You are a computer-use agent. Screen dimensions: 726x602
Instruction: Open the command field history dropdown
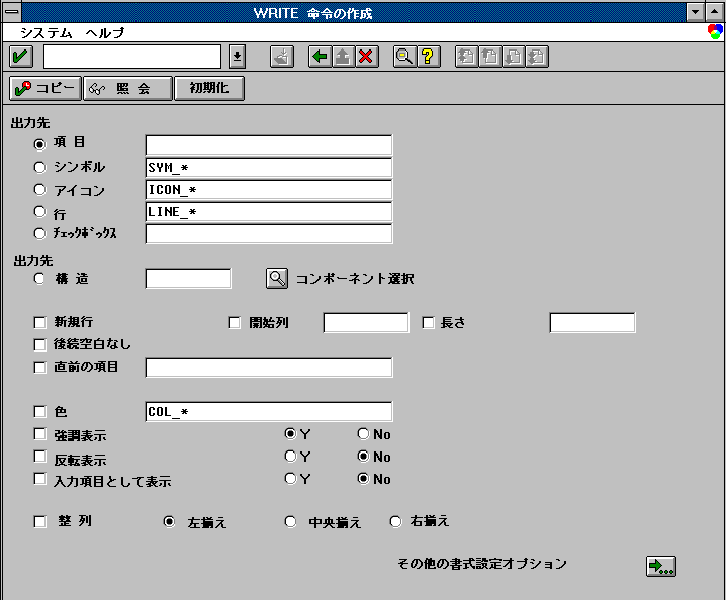tap(237, 57)
